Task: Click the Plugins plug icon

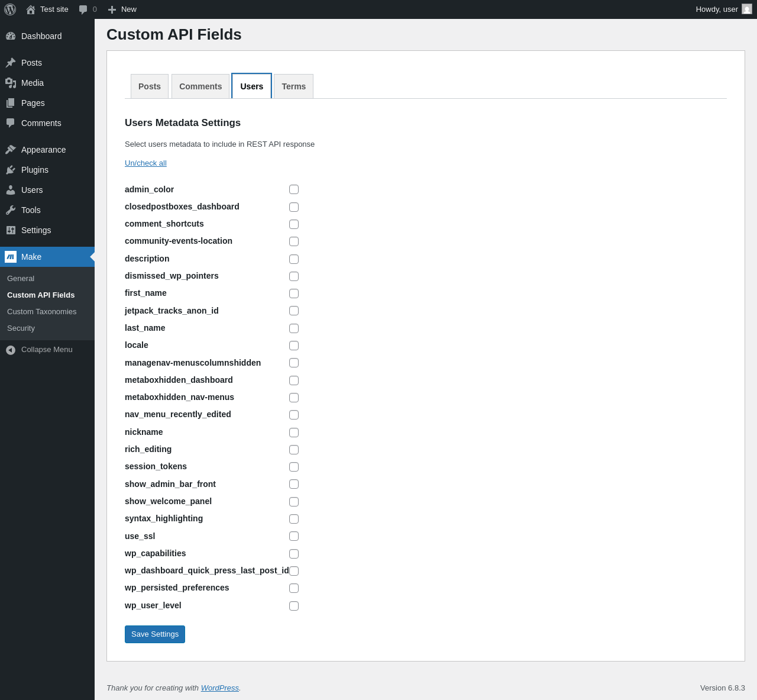Action: point(11,170)
